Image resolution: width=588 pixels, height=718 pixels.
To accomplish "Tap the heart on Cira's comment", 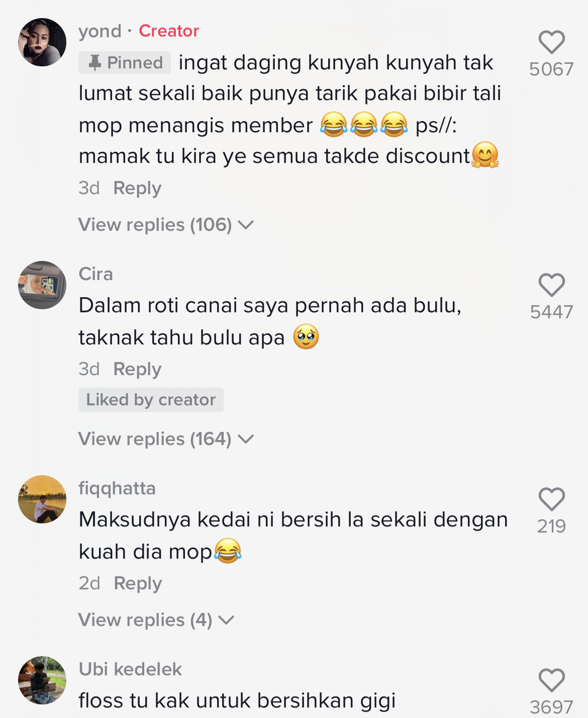I will 551,285.
